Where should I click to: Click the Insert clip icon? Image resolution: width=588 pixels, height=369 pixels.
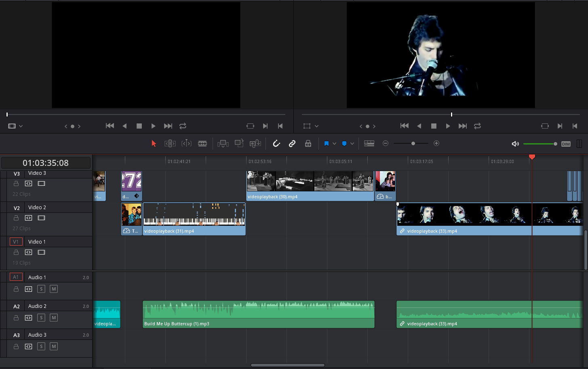(x=223, y=143)
